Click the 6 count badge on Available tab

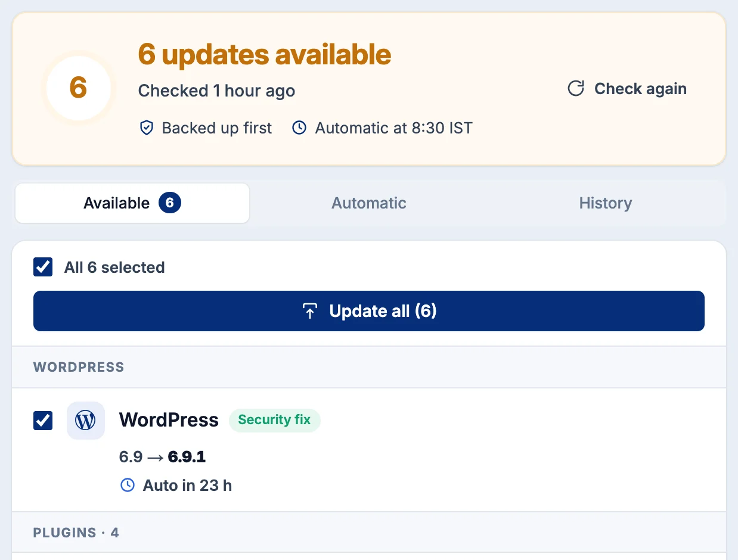(169, 203)
